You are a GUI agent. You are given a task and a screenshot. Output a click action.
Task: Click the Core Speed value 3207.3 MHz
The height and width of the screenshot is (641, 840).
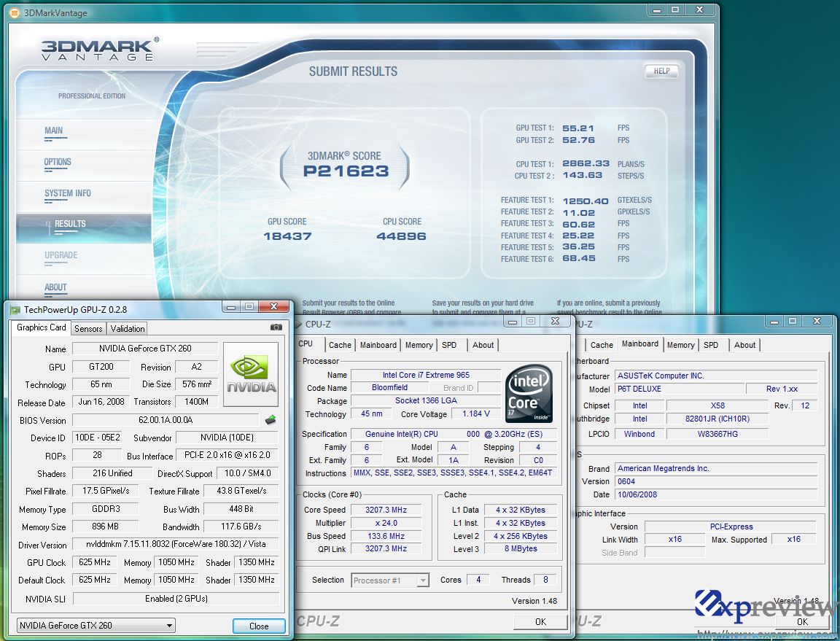pyautogui.click(x=386, y=510)
